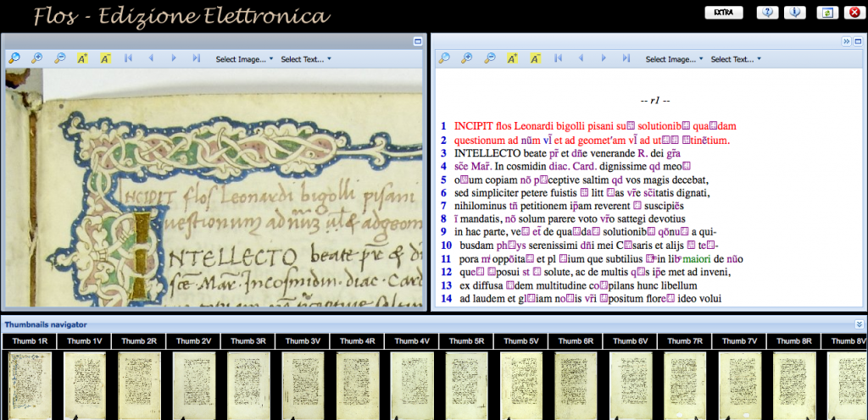This screenshot has width=868, height=420.
Task: Zoom in using plus magnifier, right panel
Action: coord(467,58)
